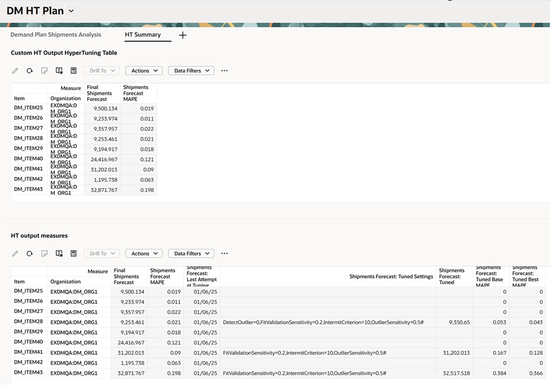
Task: Click the plus button to add a new tab
Action: (182, 35)
